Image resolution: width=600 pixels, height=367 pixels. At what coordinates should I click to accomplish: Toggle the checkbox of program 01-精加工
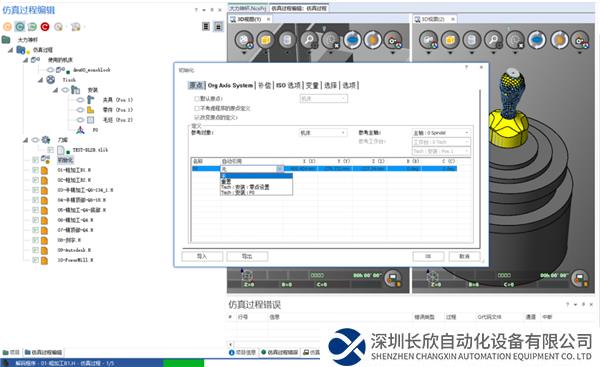coord(35,170)
